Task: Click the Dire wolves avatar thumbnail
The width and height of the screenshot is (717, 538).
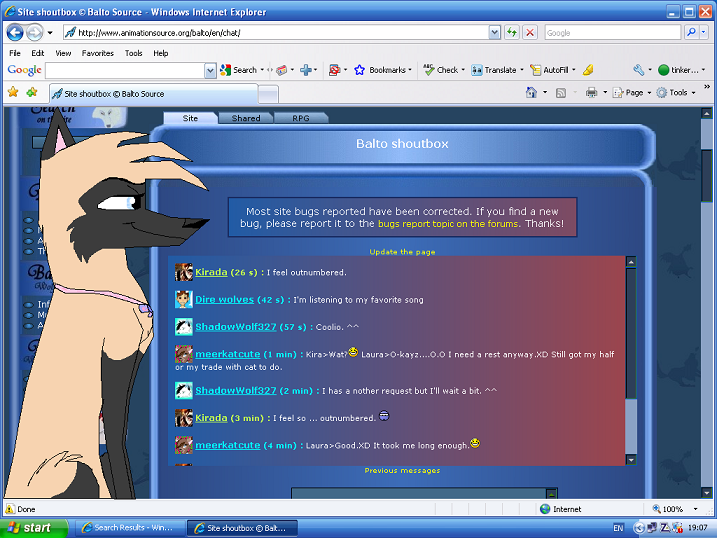Action: pos(184,299)
